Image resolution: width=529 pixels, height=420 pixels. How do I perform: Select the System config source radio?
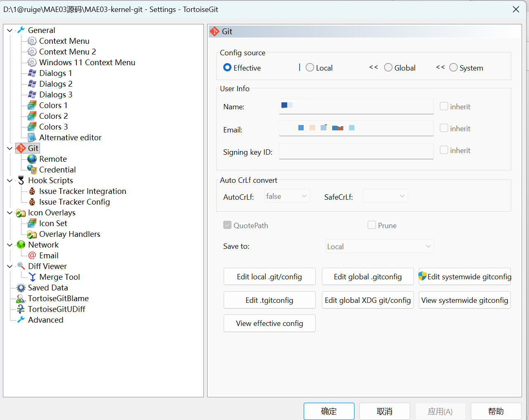pyautogui.click(x=453, y=67)
